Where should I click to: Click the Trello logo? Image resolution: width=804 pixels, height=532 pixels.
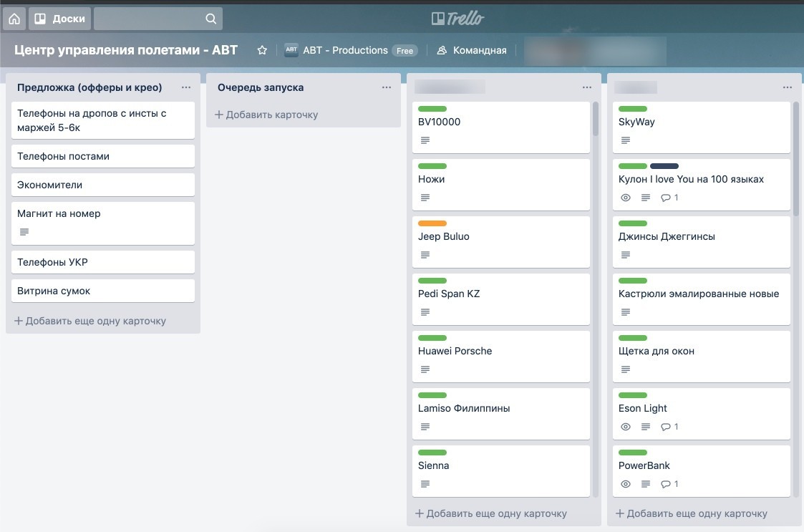458,19
